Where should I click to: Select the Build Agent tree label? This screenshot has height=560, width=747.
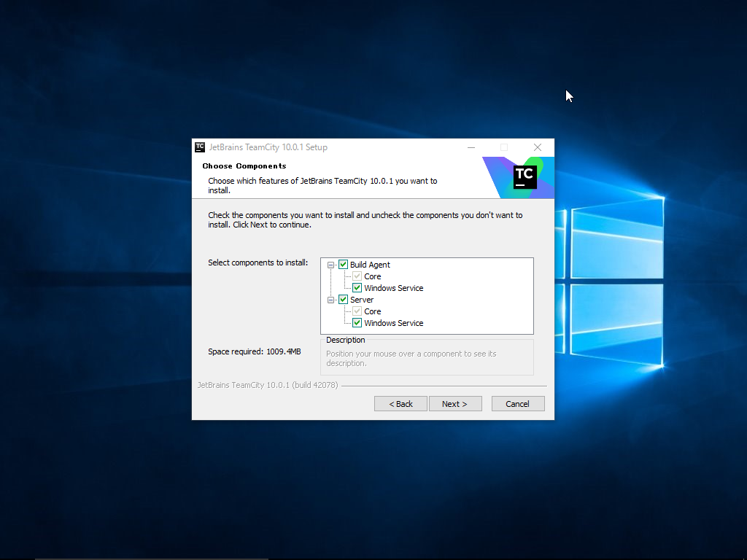pos(370,265)
